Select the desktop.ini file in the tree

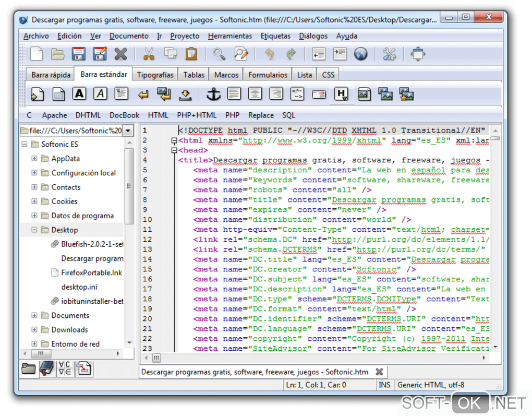point(79,287)
